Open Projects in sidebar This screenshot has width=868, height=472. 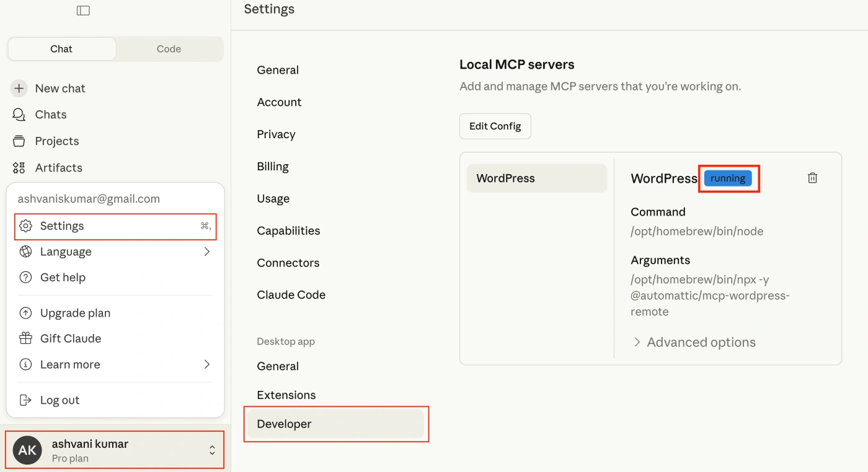pos(57,141)
